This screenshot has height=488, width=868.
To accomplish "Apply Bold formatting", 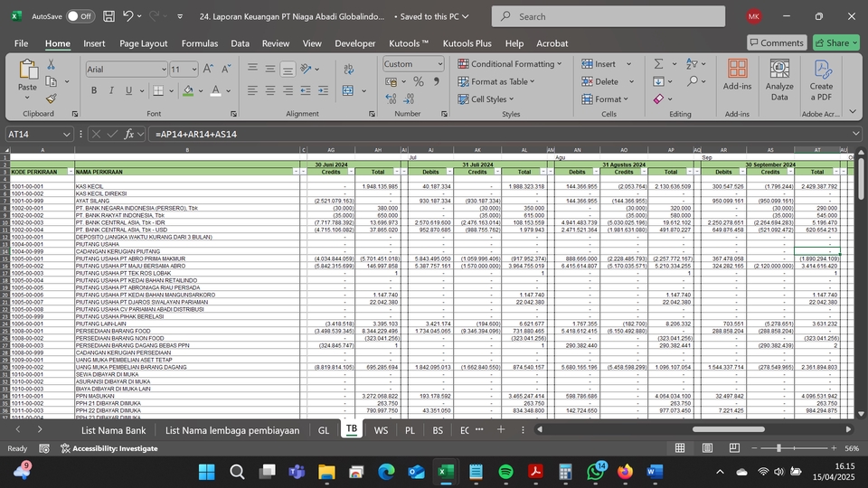I will pyautogui.click(x=93, y=90).
